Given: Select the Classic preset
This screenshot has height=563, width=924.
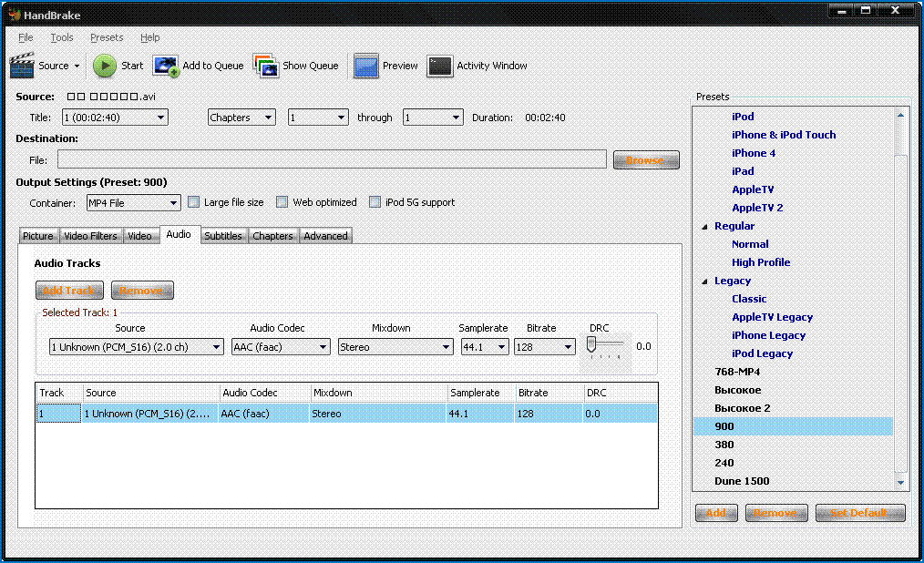Looking at the screenshot, I should click(749, 299).
